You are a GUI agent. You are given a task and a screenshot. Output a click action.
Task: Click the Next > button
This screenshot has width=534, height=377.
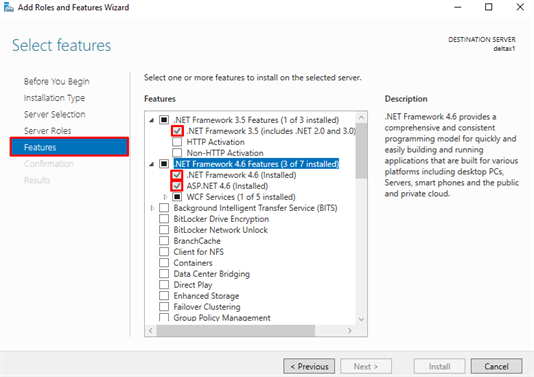tap(366, 366)
